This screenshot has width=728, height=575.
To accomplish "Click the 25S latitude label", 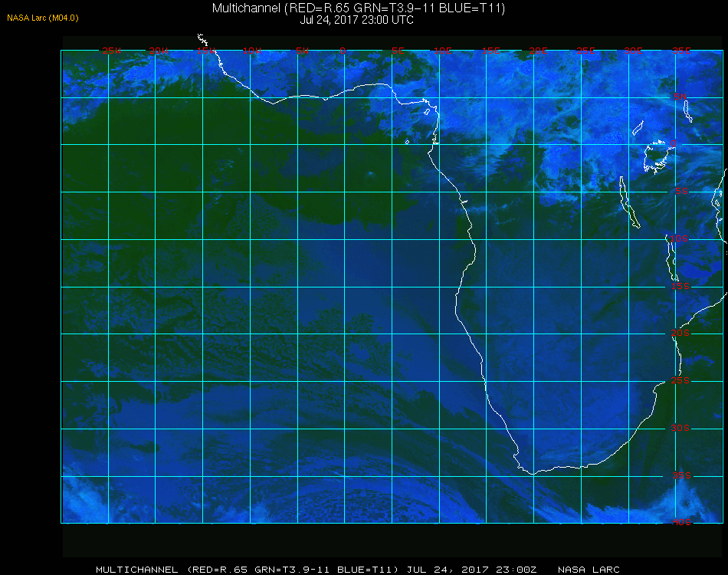I will (680, 380).
